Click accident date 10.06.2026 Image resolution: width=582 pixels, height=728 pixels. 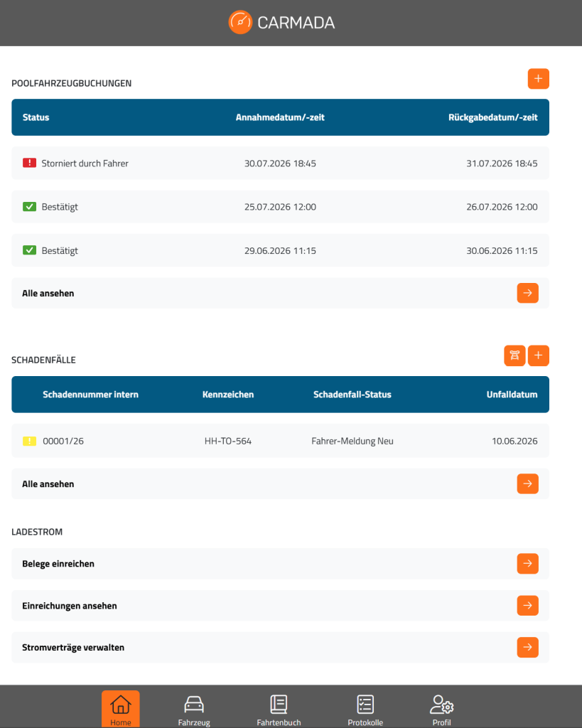pos(514,441)
